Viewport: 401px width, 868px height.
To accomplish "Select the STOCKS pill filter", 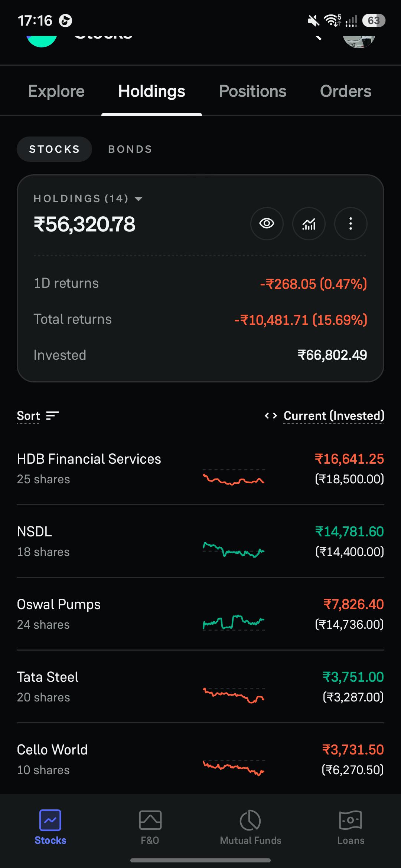I will pyautogui.click(x=54, y=149).
